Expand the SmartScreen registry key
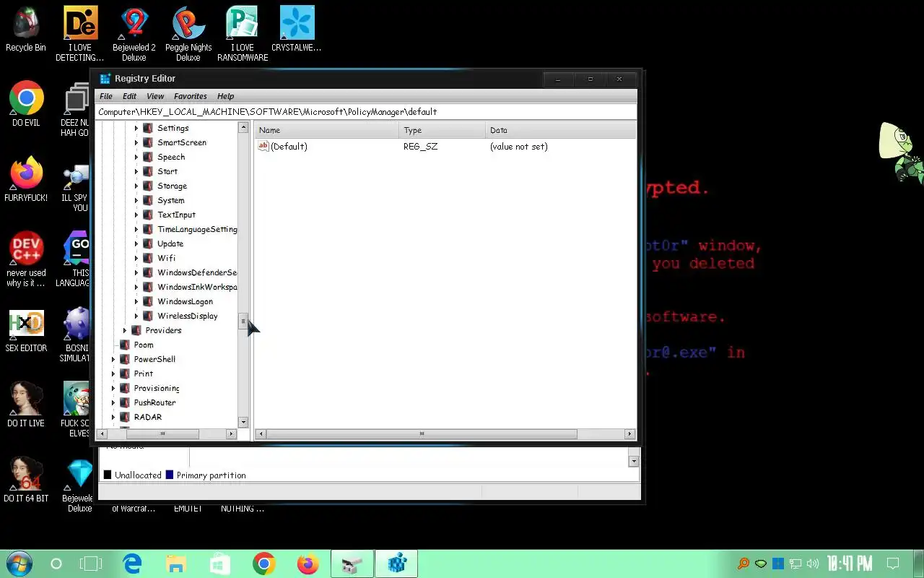Image resolution: width=924 pixels, height=578 pixels. point(136,142)
